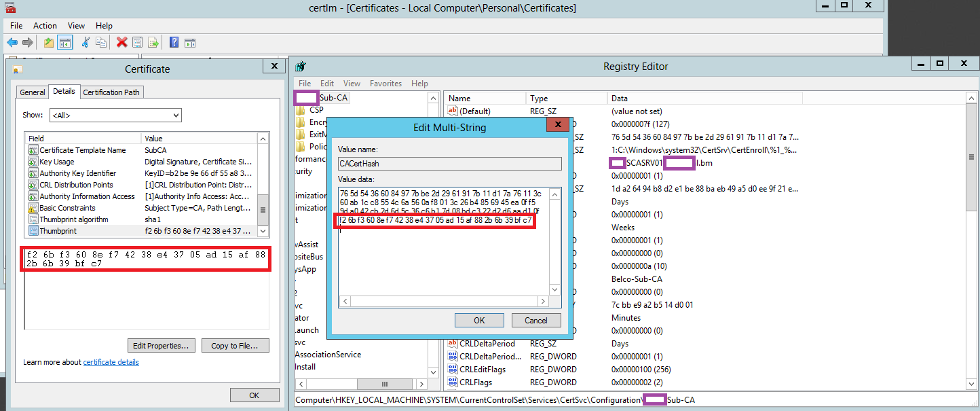Open the Favorites menu in Registry Editor
980x411 pixels.
(385, 84)
